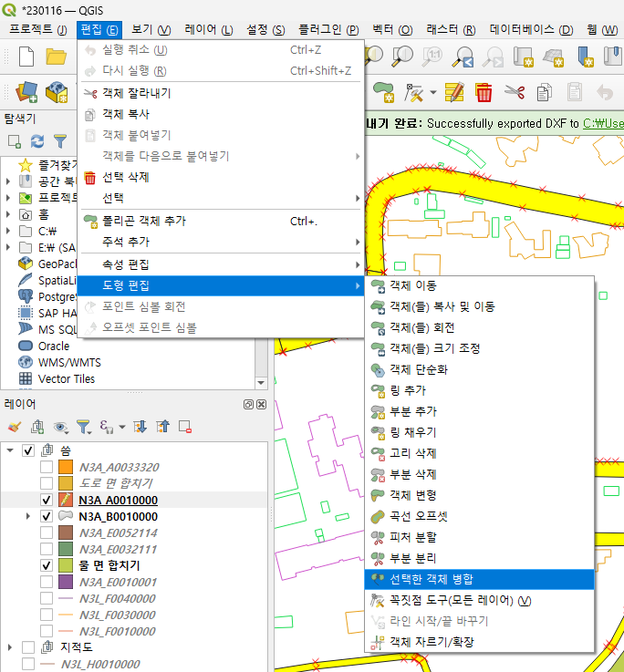Open the 레이어 (L) menu
Screen dimensions: 624x672
(208, 29)
